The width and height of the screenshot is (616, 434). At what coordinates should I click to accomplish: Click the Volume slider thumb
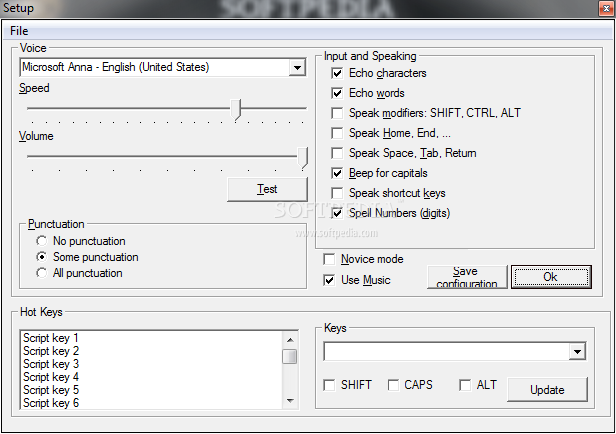point(302,158)
